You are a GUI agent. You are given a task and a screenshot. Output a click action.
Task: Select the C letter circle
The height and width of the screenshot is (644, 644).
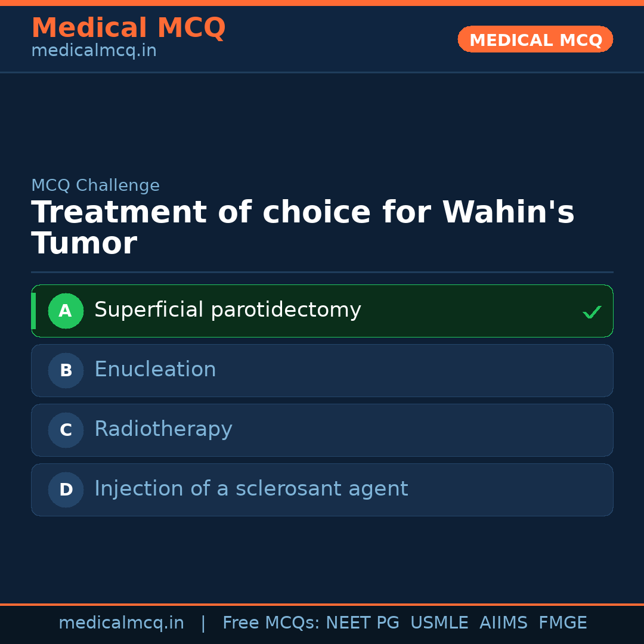(x=66, y=430)
